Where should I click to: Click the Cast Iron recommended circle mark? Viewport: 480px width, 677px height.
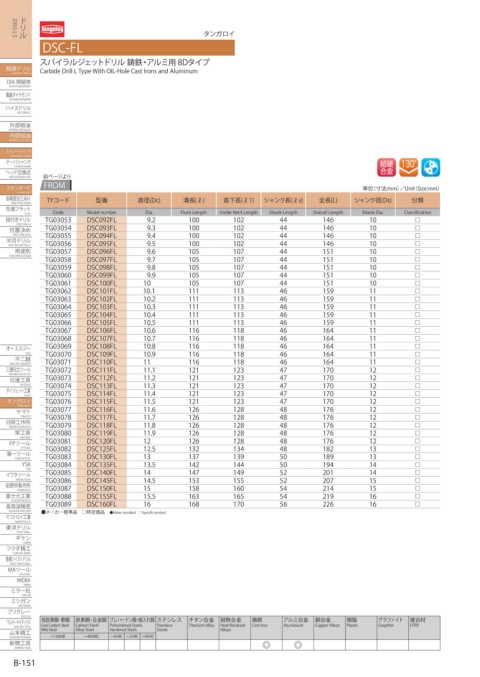point(266,645)
